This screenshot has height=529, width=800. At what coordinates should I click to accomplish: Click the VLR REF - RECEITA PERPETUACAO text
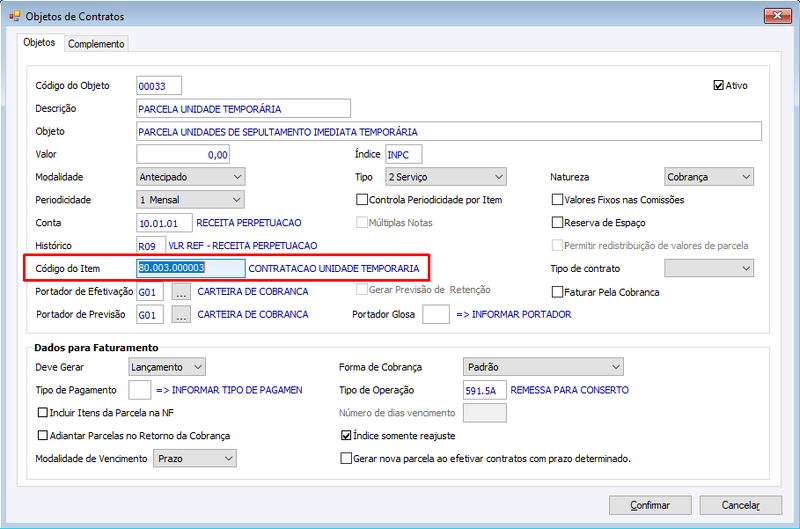[x=243, y=246]
